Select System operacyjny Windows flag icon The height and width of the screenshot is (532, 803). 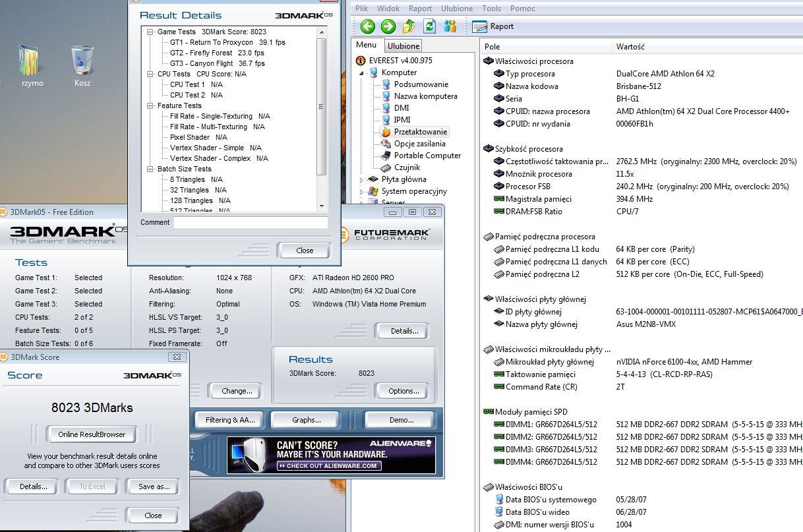pyautogui.click(x=374, y=191)
